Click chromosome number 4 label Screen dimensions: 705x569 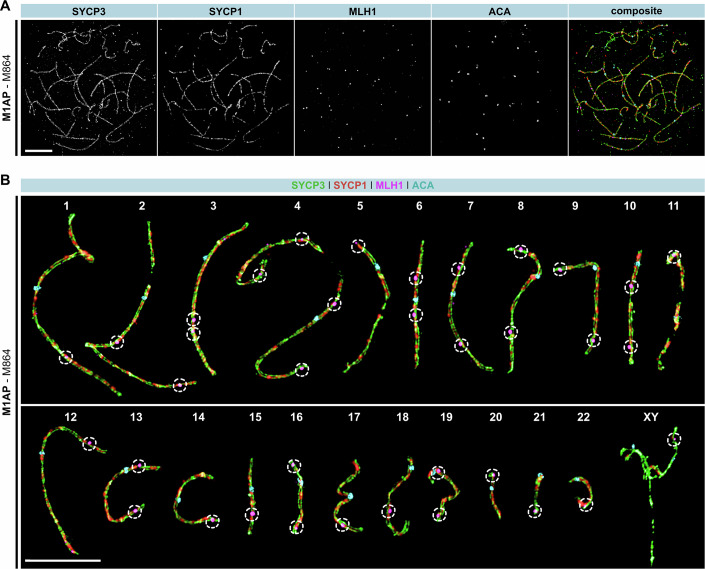pyautogui.click(x=297, y=206)
